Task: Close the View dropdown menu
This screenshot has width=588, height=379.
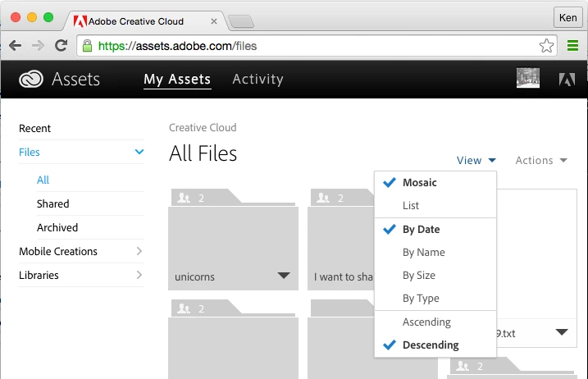Action: click(476, 160)
